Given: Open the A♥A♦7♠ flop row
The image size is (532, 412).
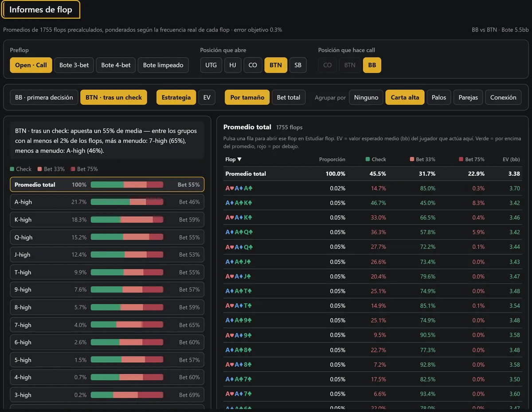Looking at the screenshot, I should click(x=372, y=394).
